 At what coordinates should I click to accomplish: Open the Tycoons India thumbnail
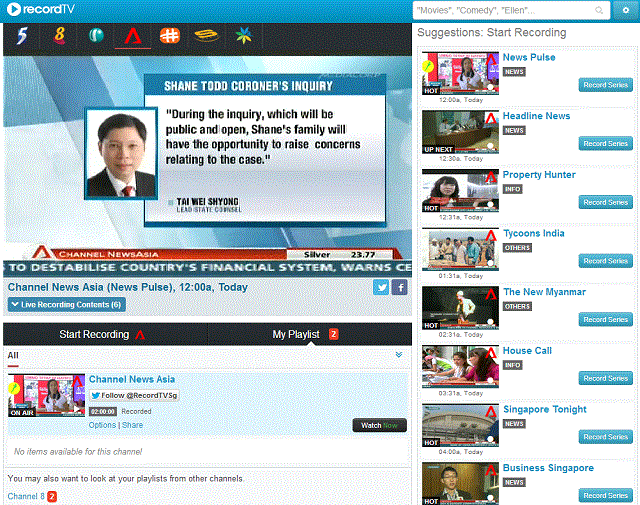[460, 249]
